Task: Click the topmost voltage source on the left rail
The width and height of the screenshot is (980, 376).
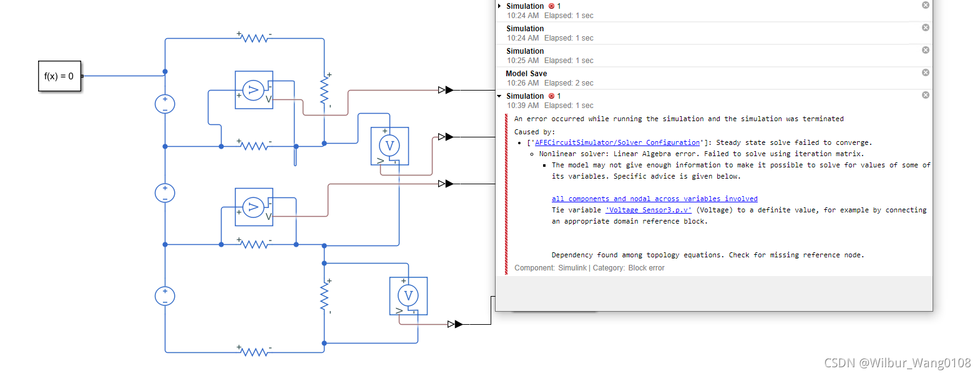Action: (x=165, y=104)
